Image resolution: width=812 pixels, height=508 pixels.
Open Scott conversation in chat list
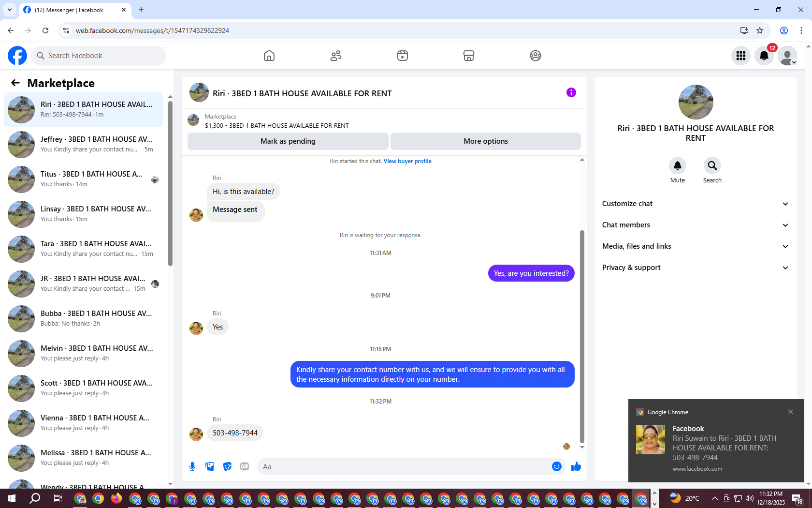tap(83, 388)
